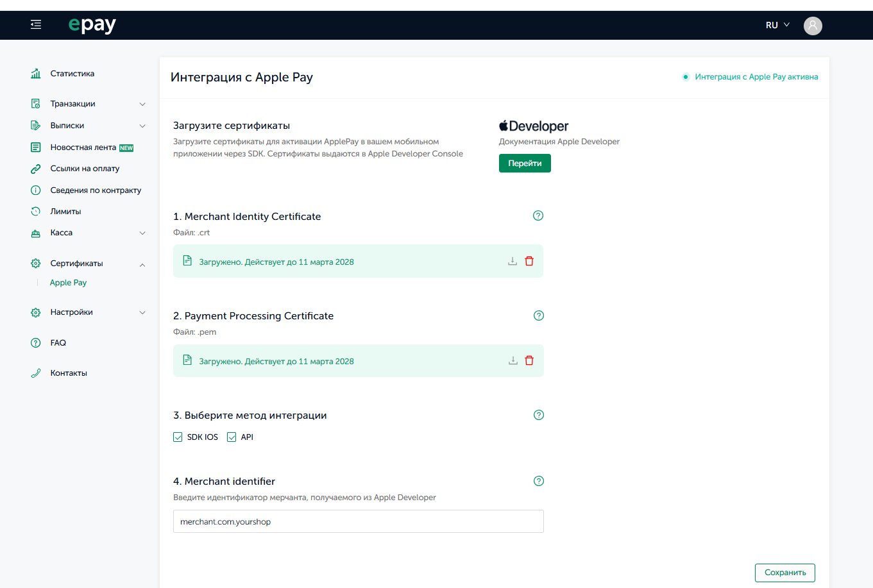Open Сведения по контракту in the sidebar

click(96, 190)
